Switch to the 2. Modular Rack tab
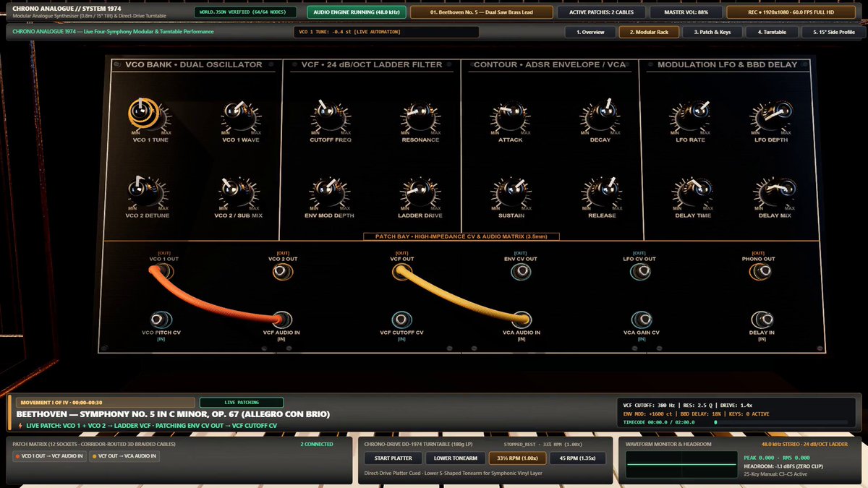 tap(650, 32)
